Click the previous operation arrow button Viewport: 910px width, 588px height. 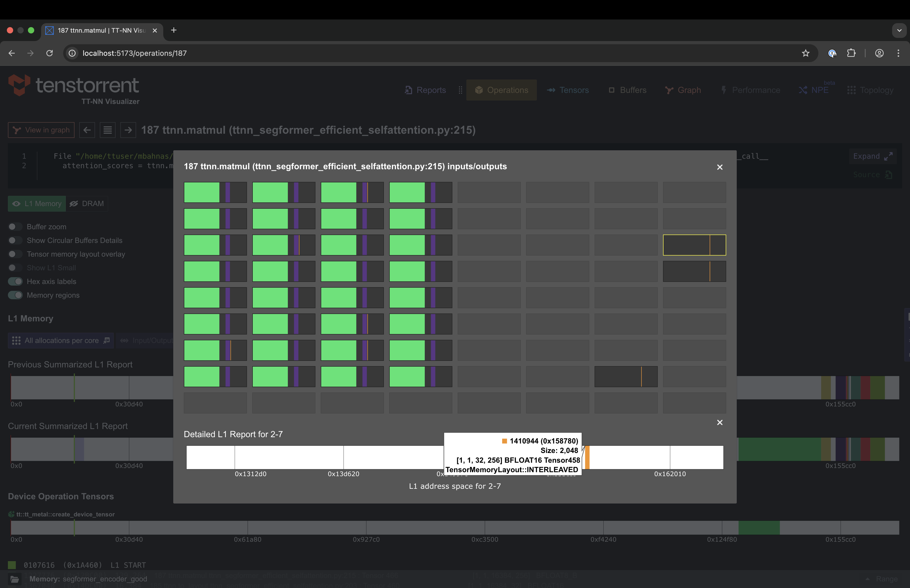(x=87, y=130)
